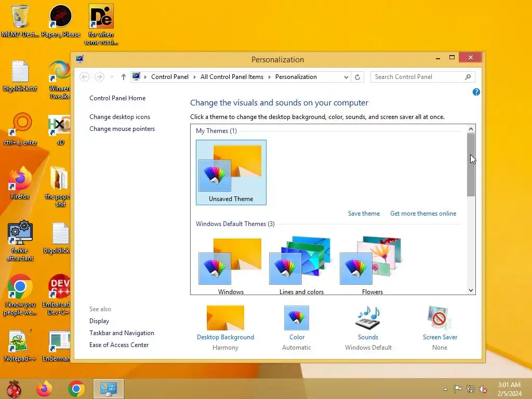The height and width of the screenshot is (399, 532).
Task: Click the network tray icon
Action: tap(470, 389)
